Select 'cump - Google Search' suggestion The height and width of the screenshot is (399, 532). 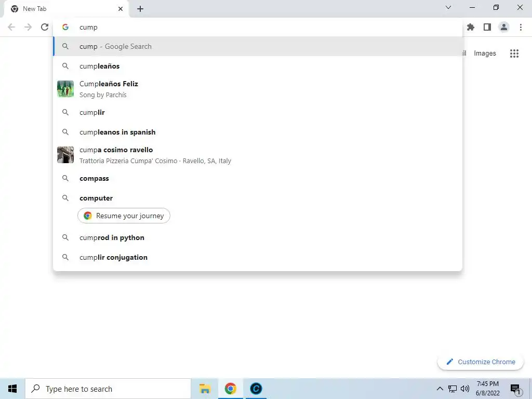pyautogui.click(x=258, y=46)
